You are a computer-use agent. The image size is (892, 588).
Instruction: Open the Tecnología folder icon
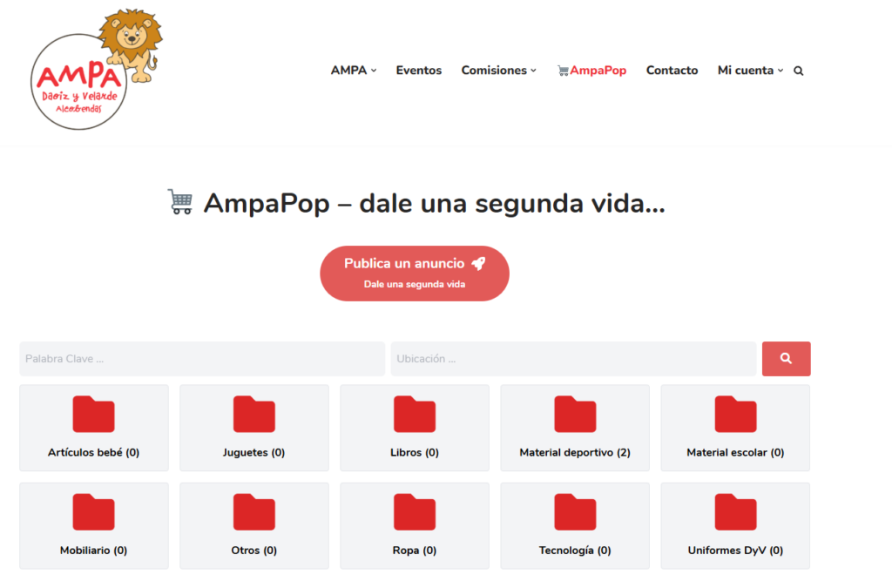tap(575, 512)
